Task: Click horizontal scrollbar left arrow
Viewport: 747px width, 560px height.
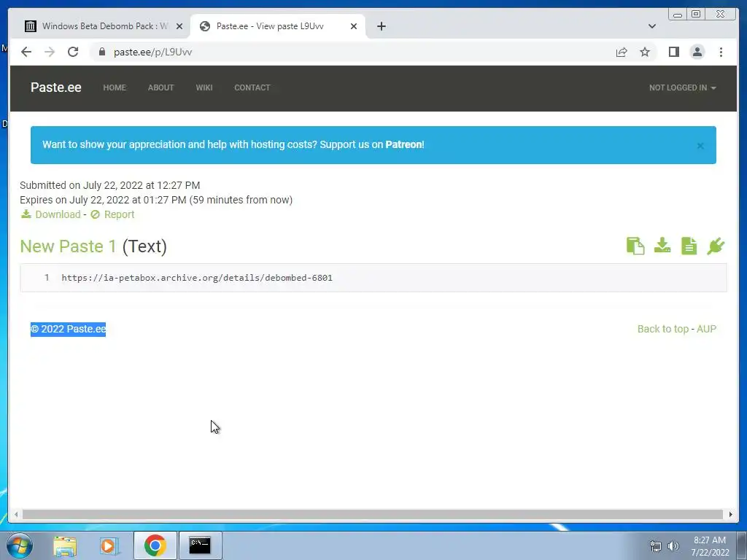Action: click(16, 514)
